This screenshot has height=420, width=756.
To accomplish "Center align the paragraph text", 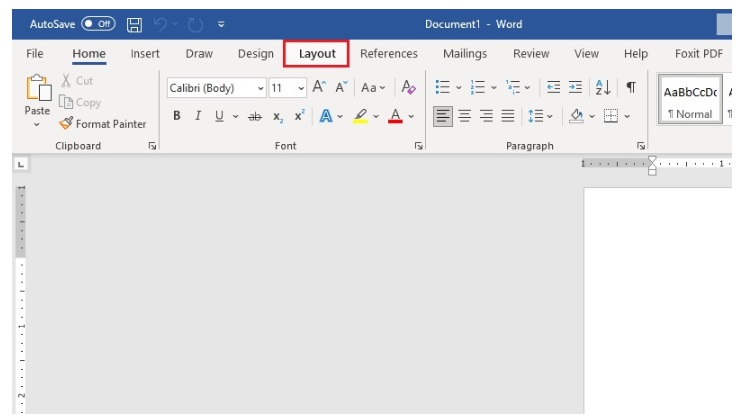I will (x=464, y=116).
